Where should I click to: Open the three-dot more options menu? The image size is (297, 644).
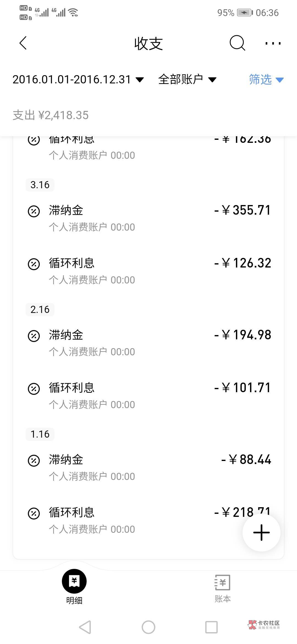[273, 43]
